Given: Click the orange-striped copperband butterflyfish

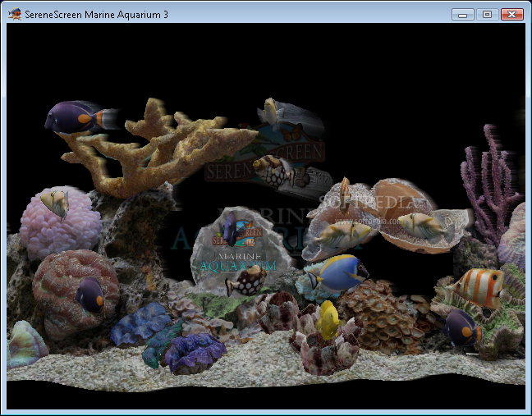Looking at the screenshot, I should pos(478,287).
